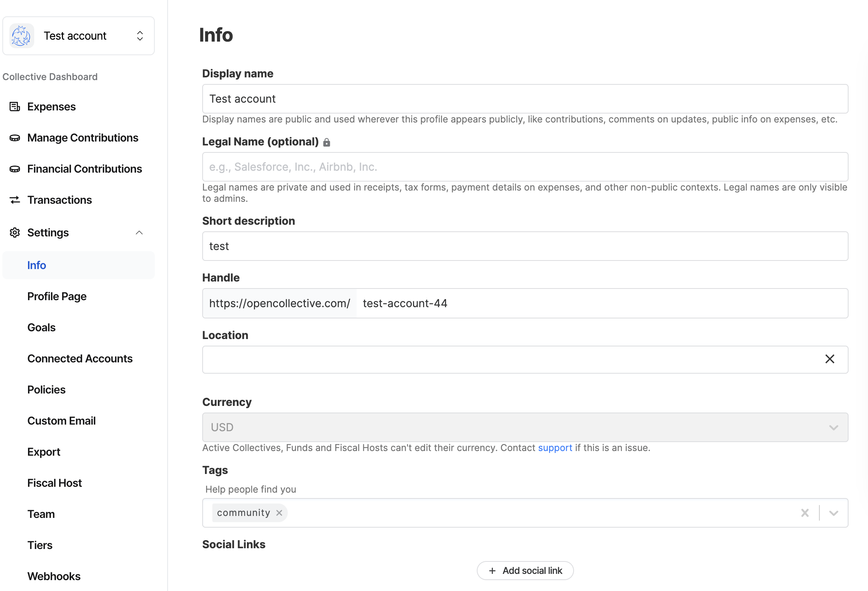Collapse the Settings section chevron
868x591 pixels.
139,233
